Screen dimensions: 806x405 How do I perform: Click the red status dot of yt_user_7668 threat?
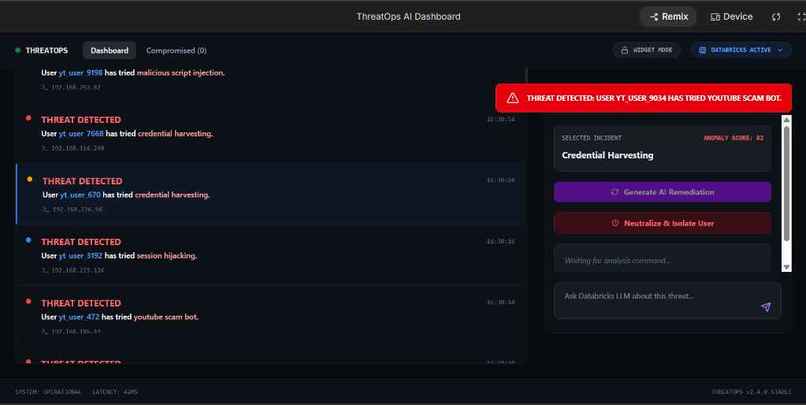point(29,118)
